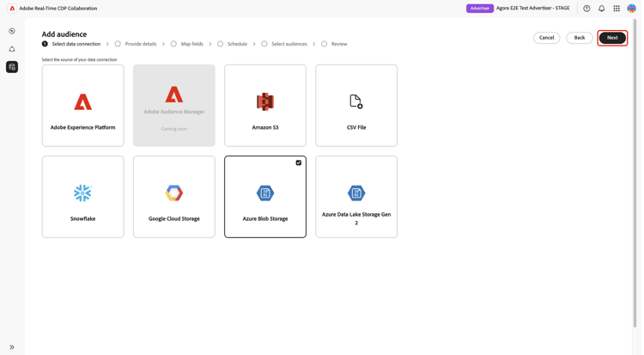Viewport: 644px width, 355px height.
Task: Open the top compass sidebar icon
Action: (x=12, y=31)
